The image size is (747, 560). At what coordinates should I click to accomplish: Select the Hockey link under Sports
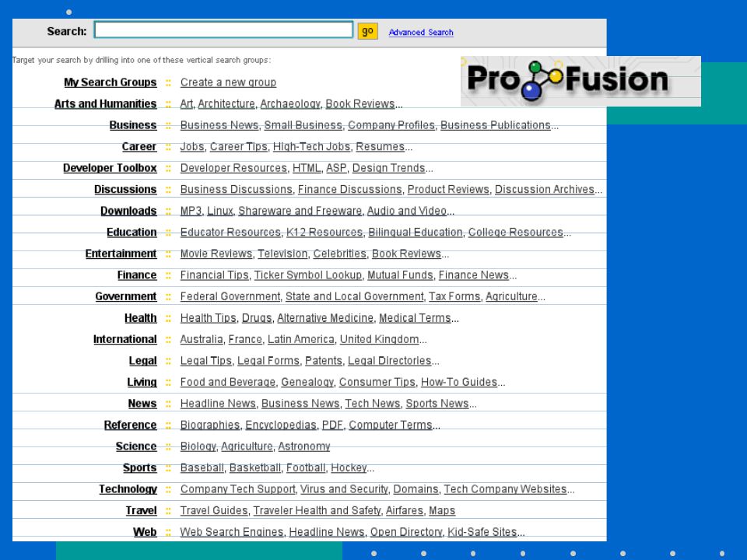[349, 468]
